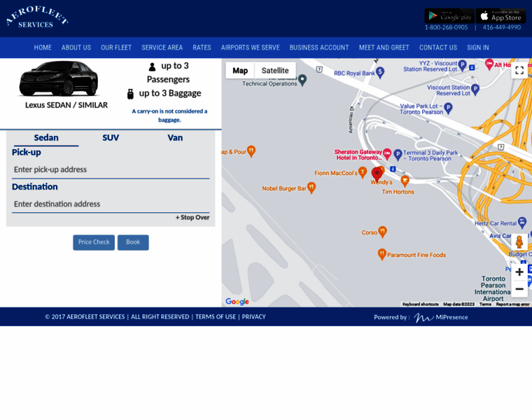The height and width of the screenshot is (420, 532).
Task: Click the Tap & Pour restaurant marker
Action: [x=251, y=151]
